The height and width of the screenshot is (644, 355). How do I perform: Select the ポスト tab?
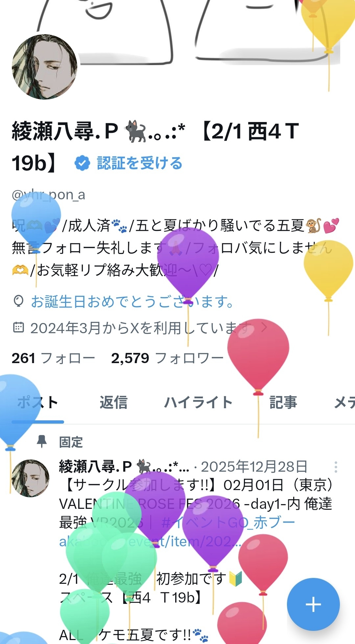pyautogui.click(x=38, y=402)
